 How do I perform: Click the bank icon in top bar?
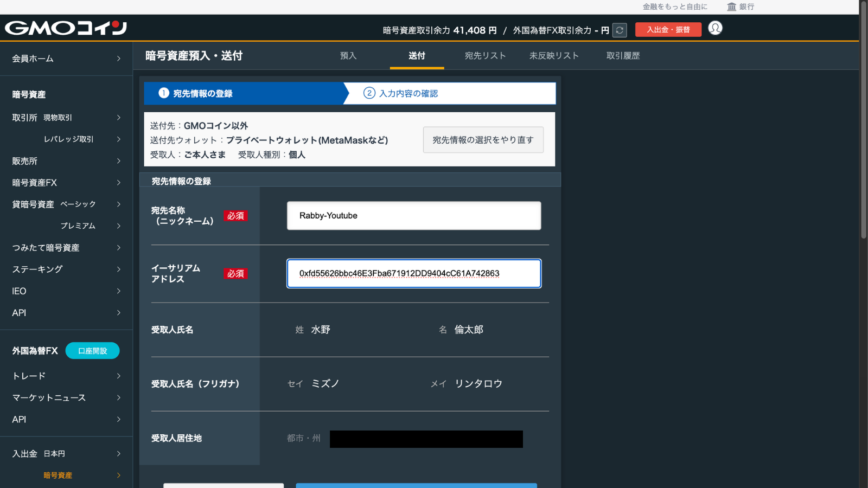pyautogui.click(x=732, y=7)
